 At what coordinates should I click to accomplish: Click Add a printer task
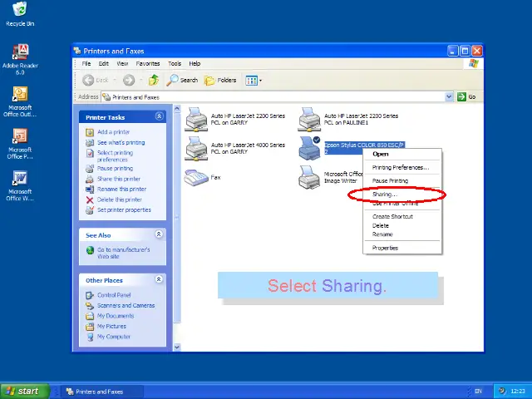[x=113, y=132]
